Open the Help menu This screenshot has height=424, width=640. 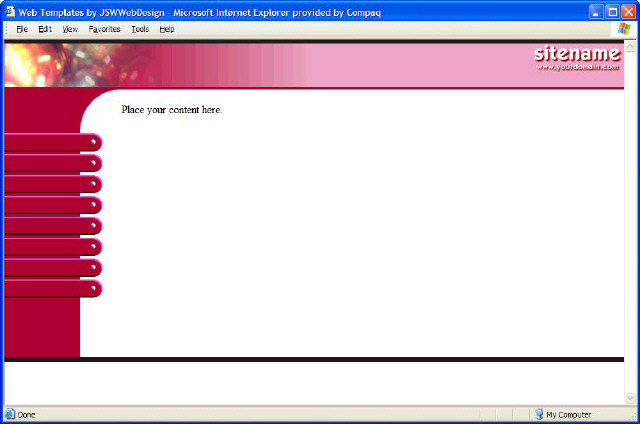pyautogui.click(x=167, y=29)
